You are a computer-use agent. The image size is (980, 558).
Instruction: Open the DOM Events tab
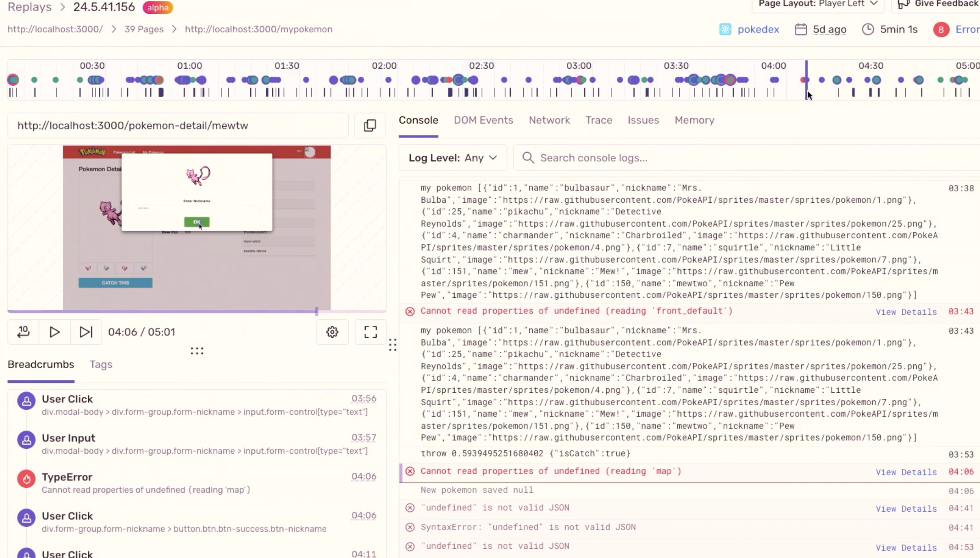click(483, 120)
